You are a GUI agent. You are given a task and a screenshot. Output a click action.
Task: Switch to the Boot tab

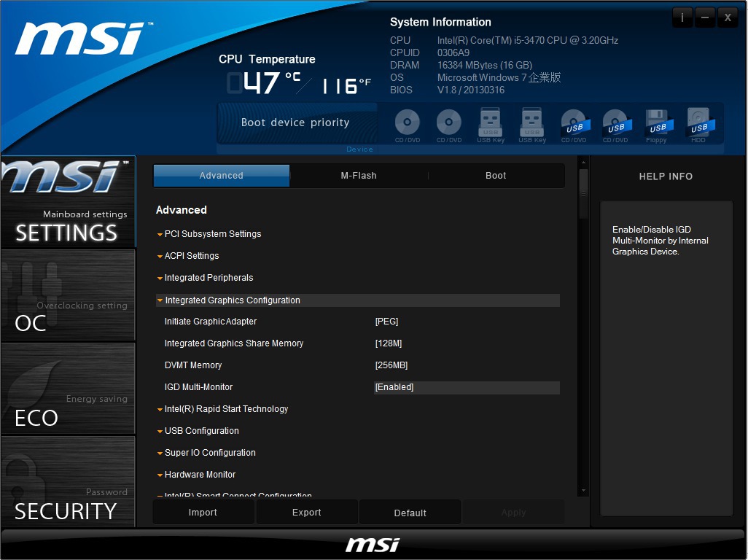[496, 176]
